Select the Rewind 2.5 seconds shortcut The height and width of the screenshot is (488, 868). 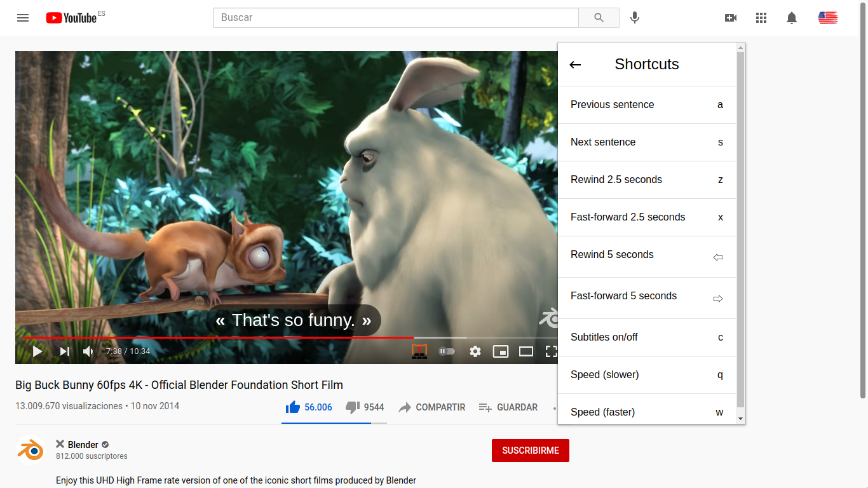647,180
